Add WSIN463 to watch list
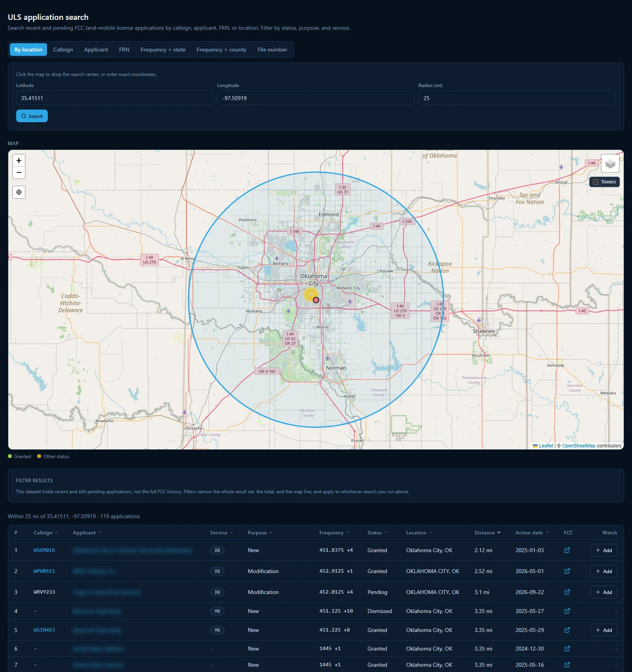 604,630
